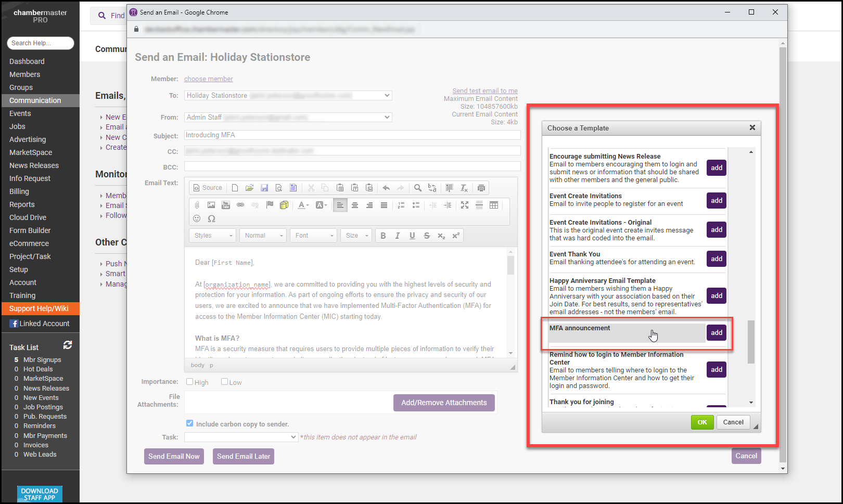Click the Bold formatting icon
Screen dimensions: 843x504
coord(383,236)
